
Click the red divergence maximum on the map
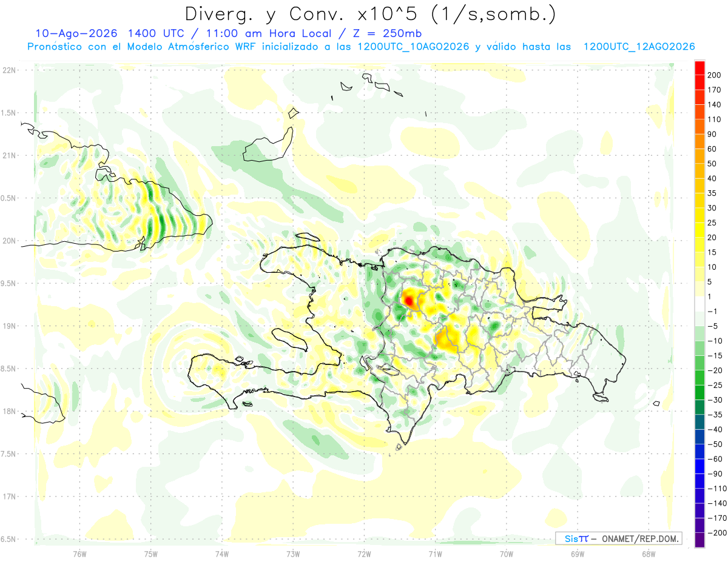408,300
